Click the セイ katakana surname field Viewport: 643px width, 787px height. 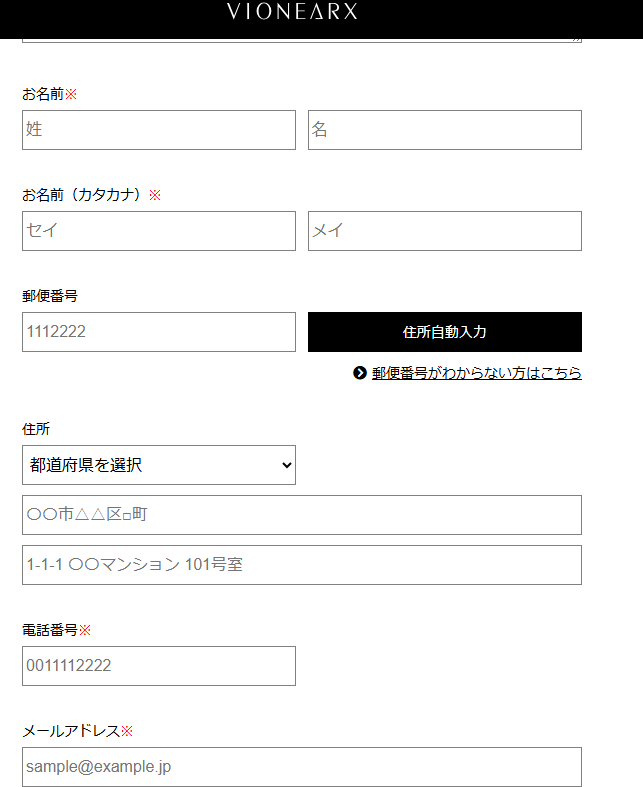click(x=159, y=231)
